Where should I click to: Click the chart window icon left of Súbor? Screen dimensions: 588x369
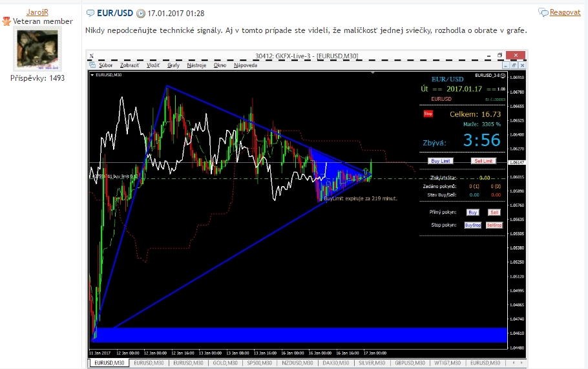(92, 65)
